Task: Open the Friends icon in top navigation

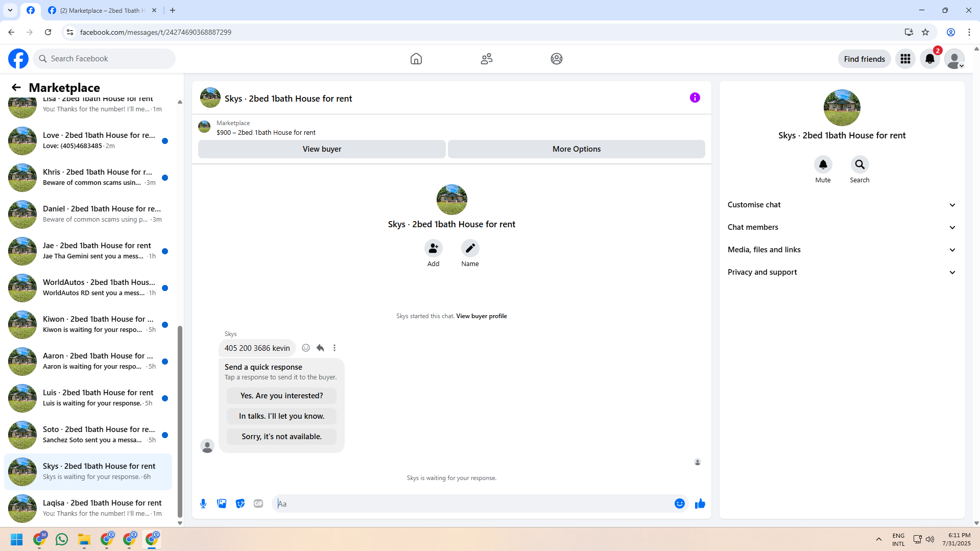Action: pos(486,59)
